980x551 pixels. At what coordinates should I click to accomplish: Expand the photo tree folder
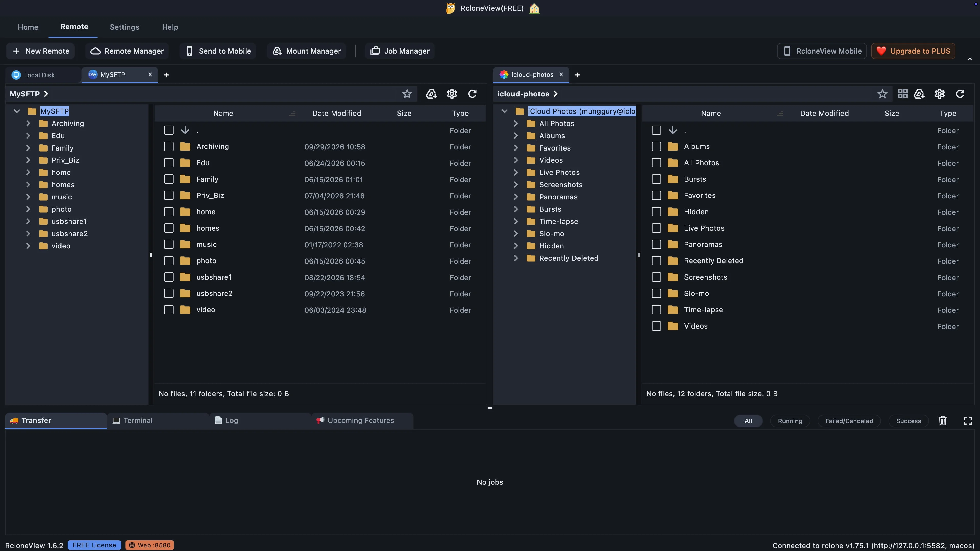point(28,209)
